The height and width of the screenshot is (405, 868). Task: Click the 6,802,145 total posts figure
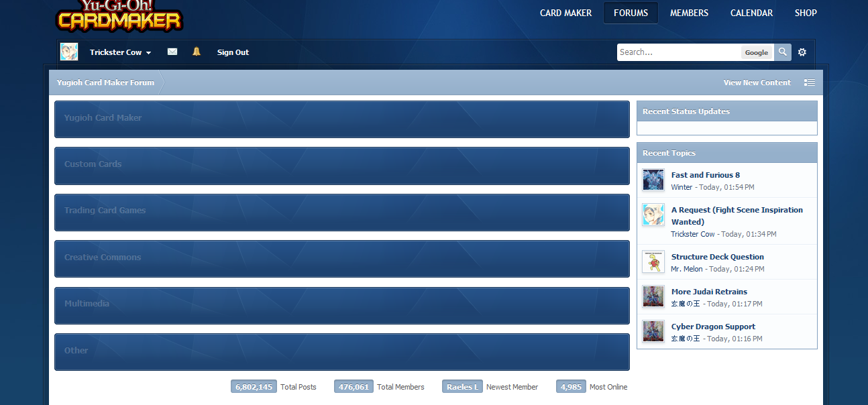tap(254, 387)
